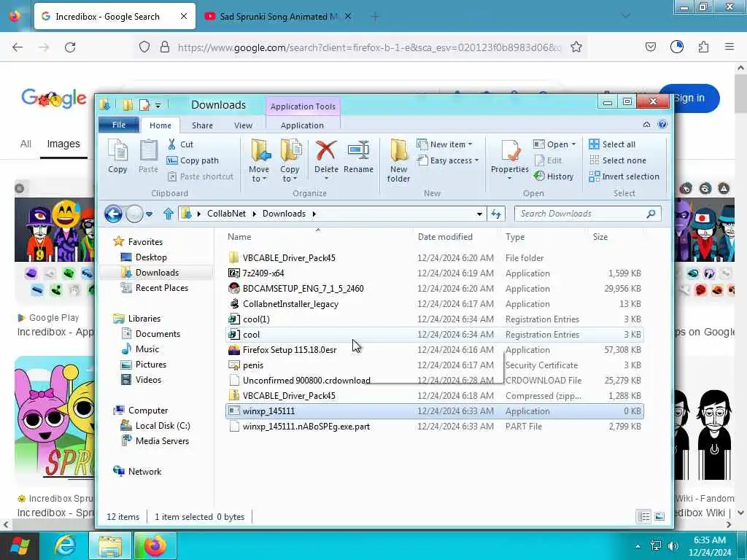Click Select none in ribbon
The image size is (747, 560).
618,160
